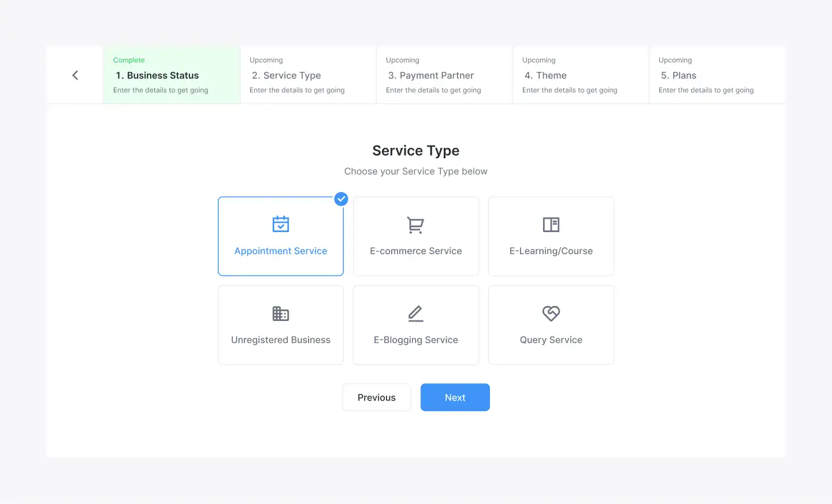This screenshot has width=832, height=504.
Task: Click the pencil icon for E-Blogging Service
Action: tap(416, 313)
